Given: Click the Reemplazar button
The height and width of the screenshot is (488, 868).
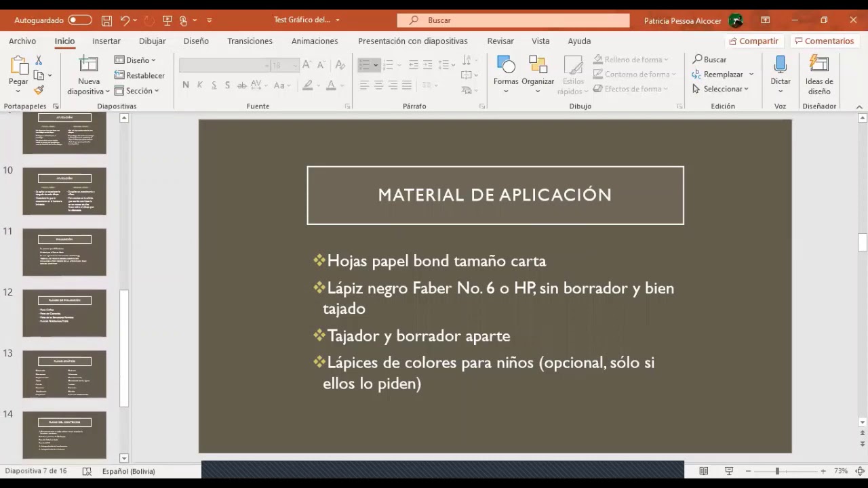Looking at the screenshot, I should coord(717,75).
